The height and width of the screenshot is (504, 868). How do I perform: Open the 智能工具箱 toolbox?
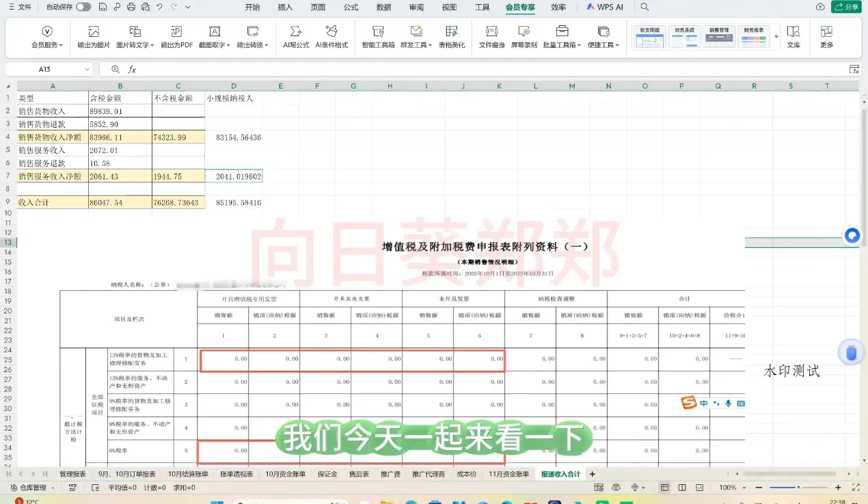pyautogui.click(x=377, y=38)
